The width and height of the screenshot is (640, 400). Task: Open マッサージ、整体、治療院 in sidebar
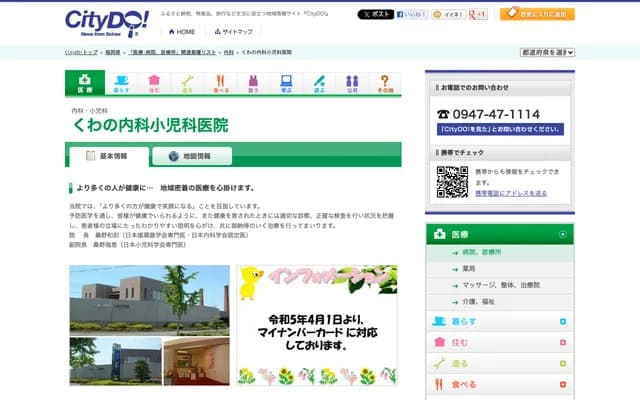(x=500, y=285)
